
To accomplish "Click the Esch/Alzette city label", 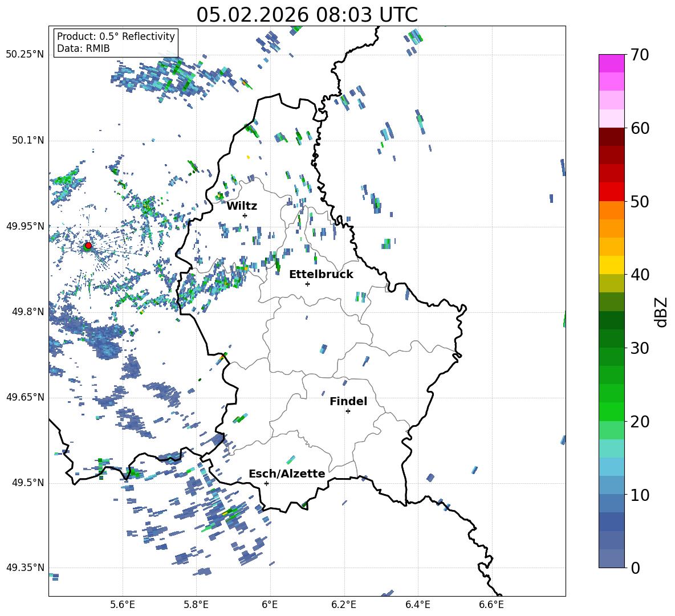I will [287, 474].
